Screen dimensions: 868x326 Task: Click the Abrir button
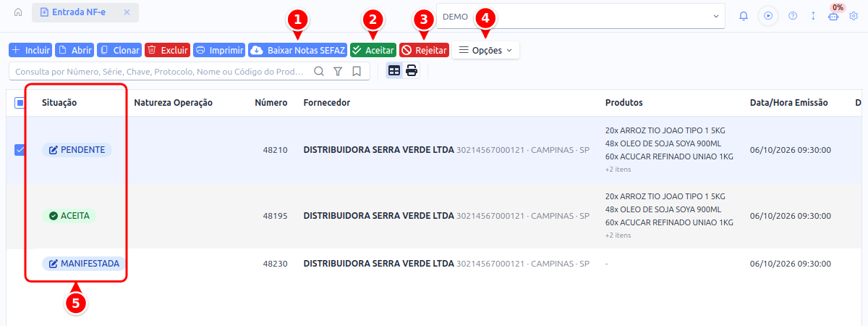[x=75, y=51]
